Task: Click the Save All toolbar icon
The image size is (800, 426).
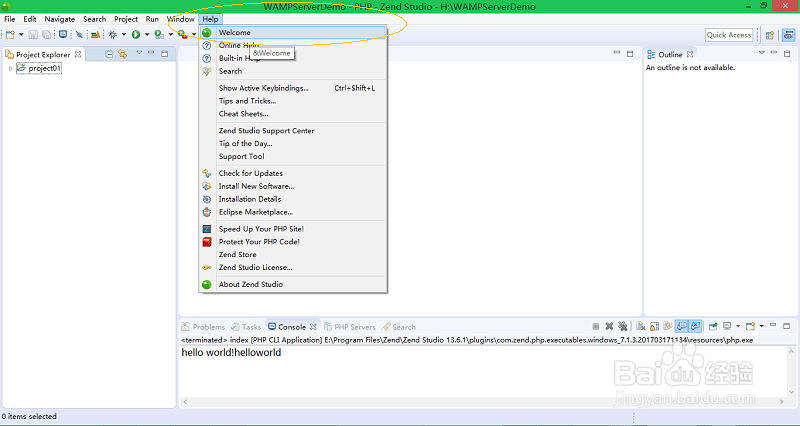Action: (x=46, y=35)
